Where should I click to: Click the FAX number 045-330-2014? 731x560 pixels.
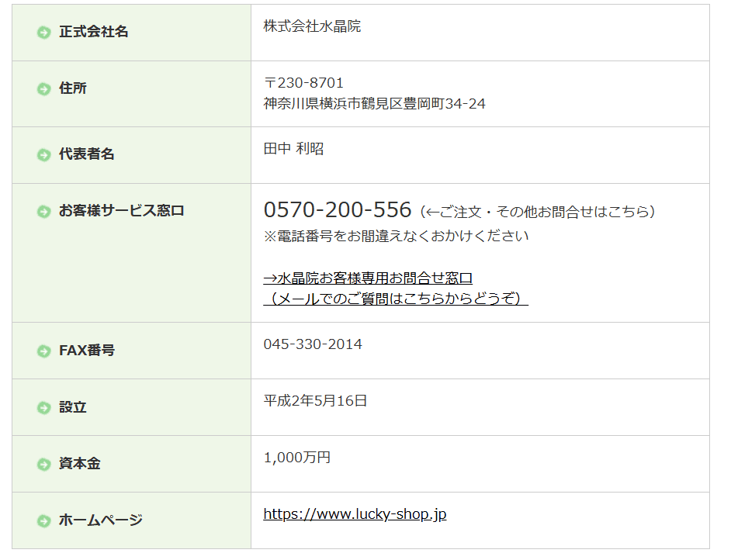313,344
